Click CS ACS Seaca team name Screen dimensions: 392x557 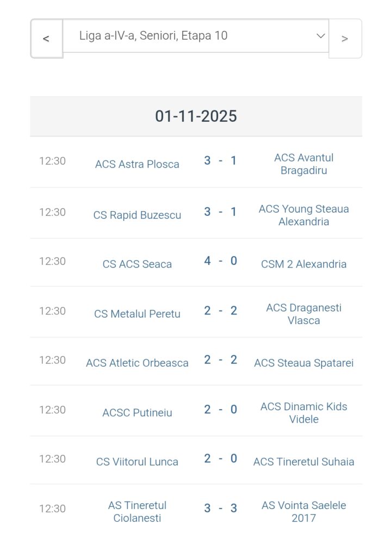coord(137,264)
